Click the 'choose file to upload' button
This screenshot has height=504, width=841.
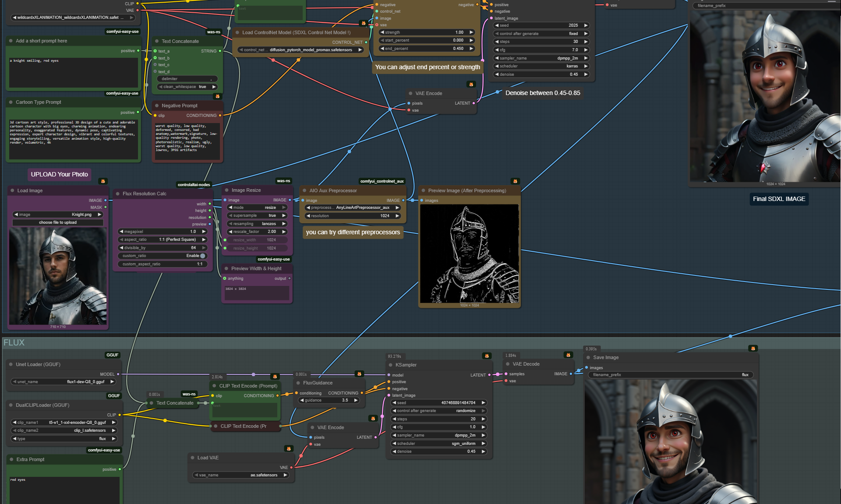[x=58, y=222]
